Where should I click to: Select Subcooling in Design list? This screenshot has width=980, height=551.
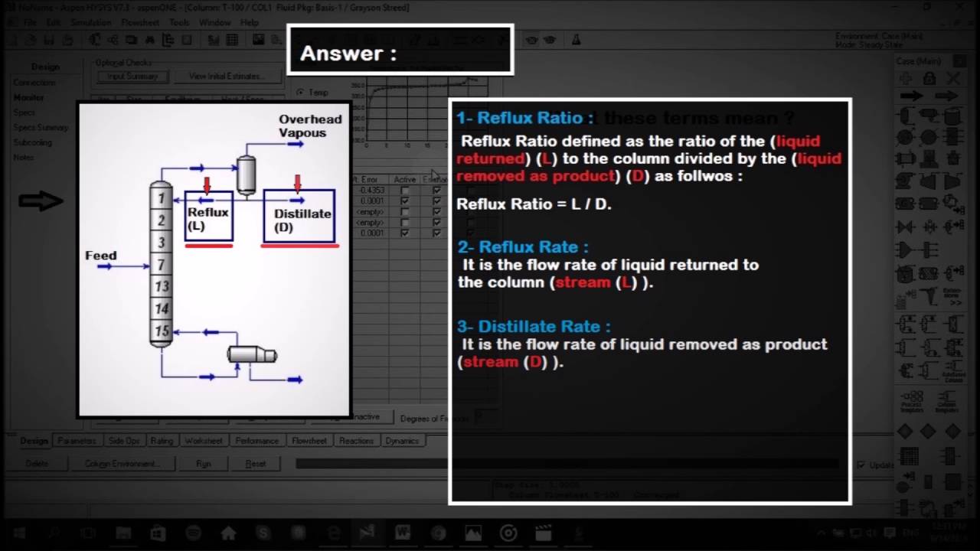click(33, 142)
